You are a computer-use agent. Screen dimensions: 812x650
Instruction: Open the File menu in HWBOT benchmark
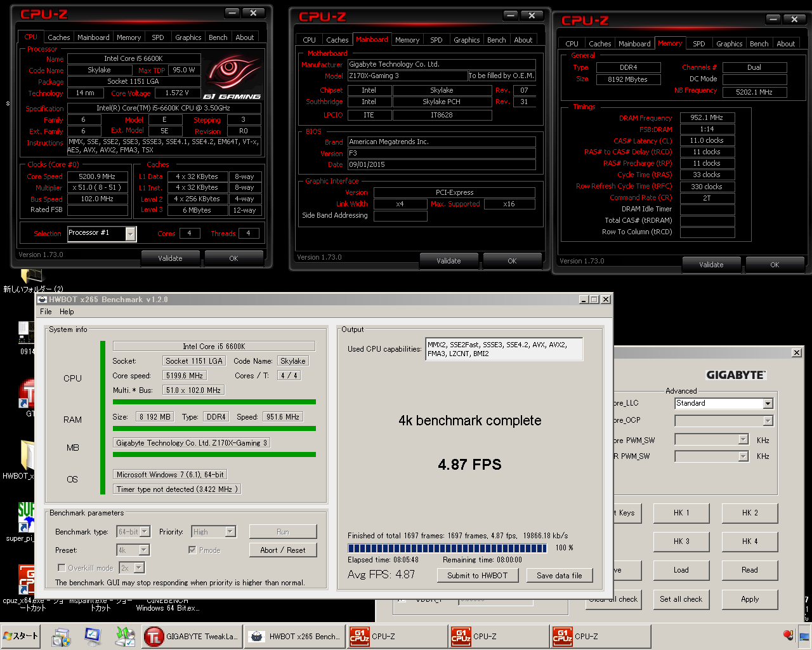[x=46, y=312]
